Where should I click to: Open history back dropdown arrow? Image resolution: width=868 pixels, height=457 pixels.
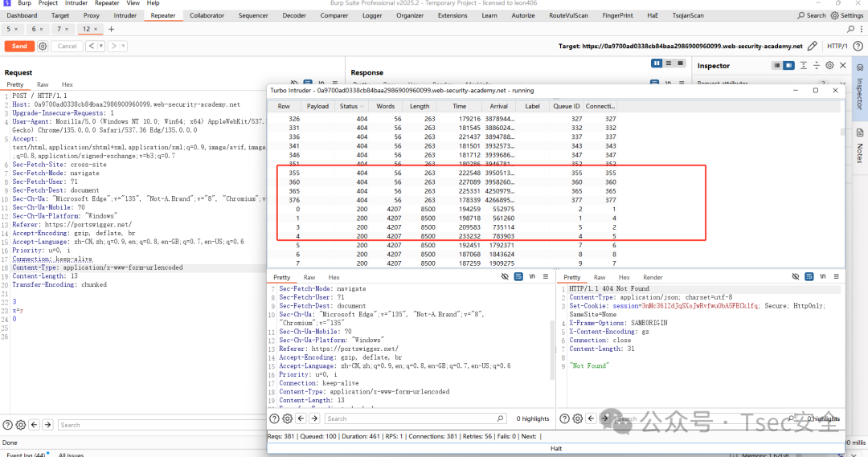coord(101,47)
